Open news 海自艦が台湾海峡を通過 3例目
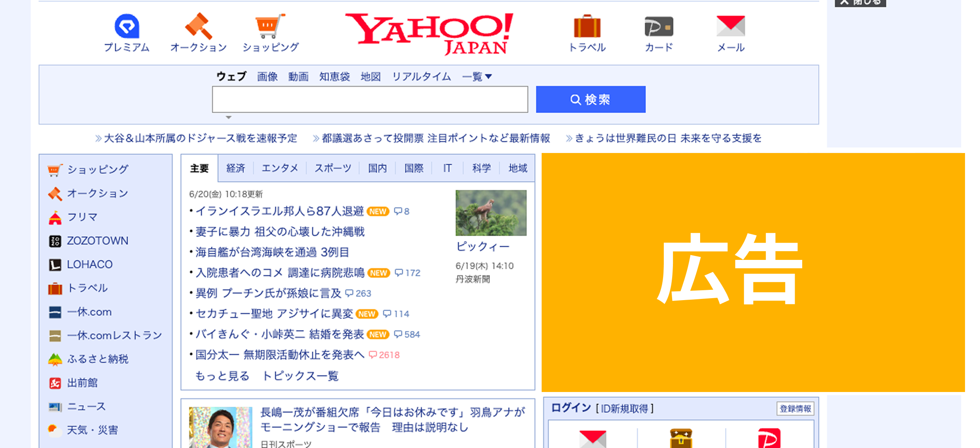 point(272,252)
